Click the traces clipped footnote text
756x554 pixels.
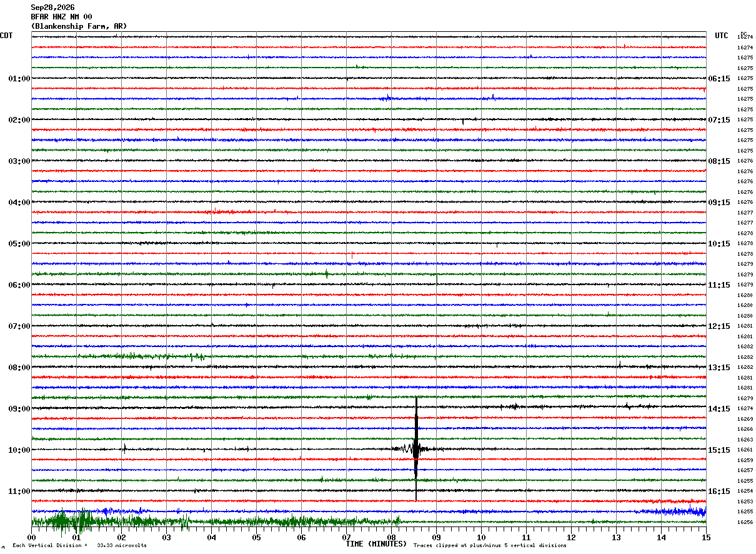pos(490,545)
